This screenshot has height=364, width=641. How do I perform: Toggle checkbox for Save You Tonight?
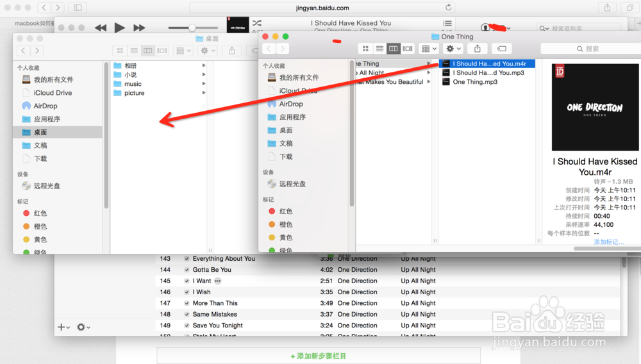point(187,325)
